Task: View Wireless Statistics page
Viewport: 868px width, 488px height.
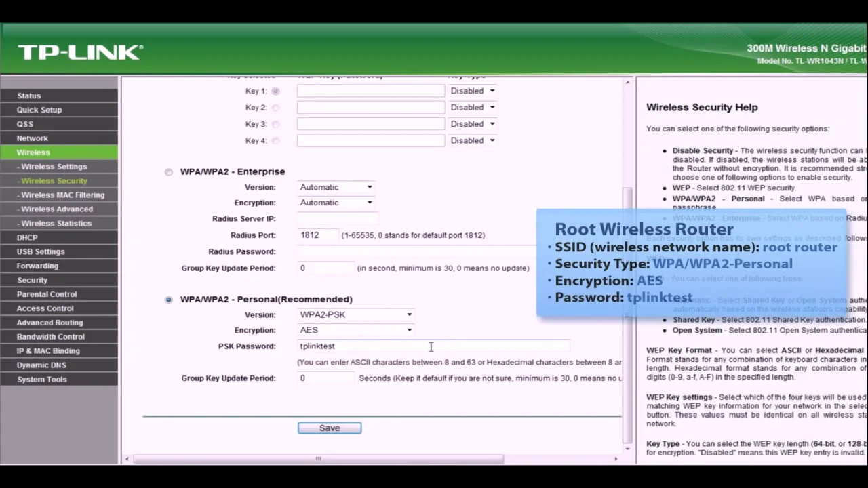Action: [59, 224]
